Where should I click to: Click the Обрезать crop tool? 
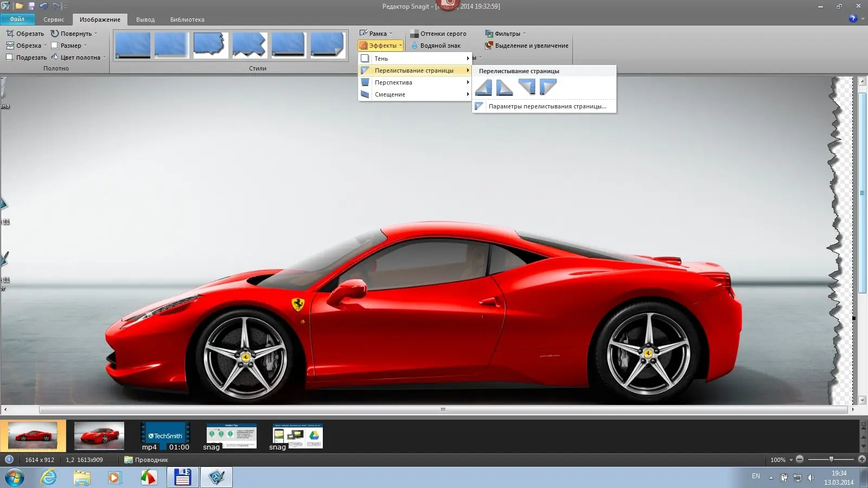click(25, 34)
